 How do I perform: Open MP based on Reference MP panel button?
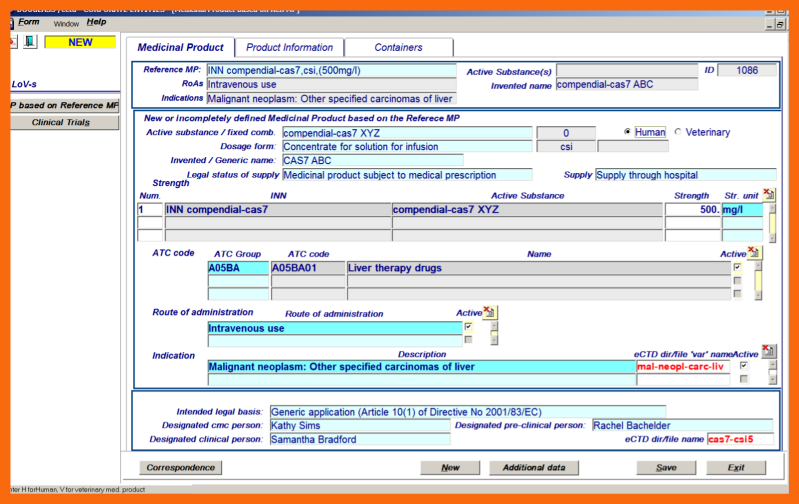click(64, 105)
